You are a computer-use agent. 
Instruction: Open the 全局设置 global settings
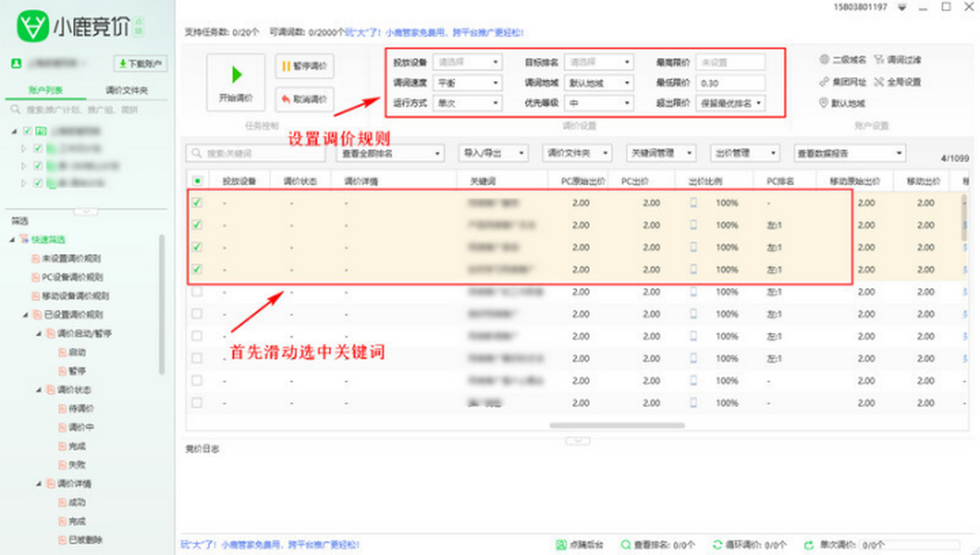[x=897, y=82]
